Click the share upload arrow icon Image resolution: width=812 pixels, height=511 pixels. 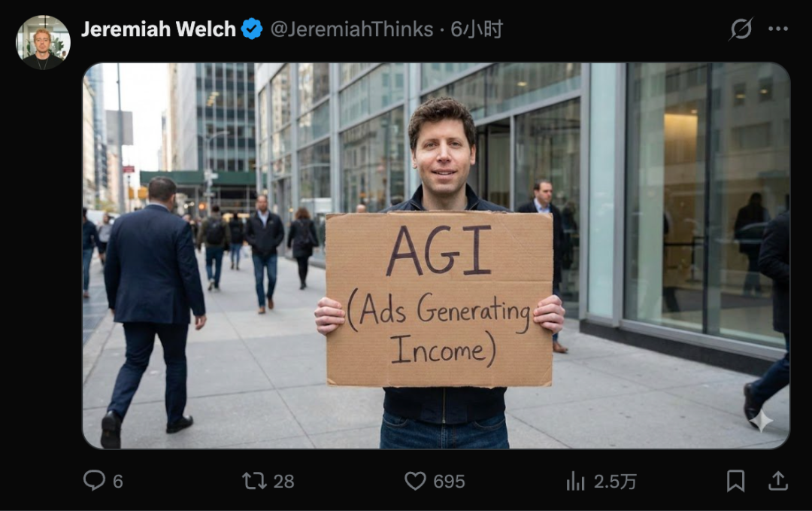(x=778, y=480)
